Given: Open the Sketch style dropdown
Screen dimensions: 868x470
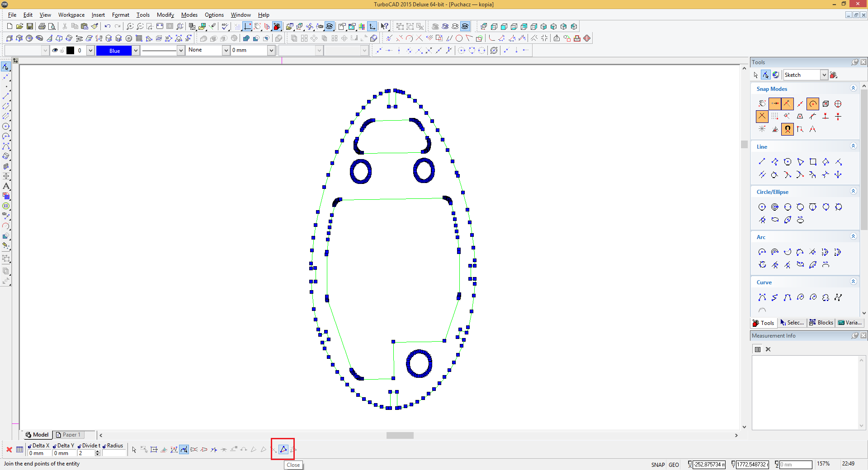Looking at the screenshot, I should point(824,75).
